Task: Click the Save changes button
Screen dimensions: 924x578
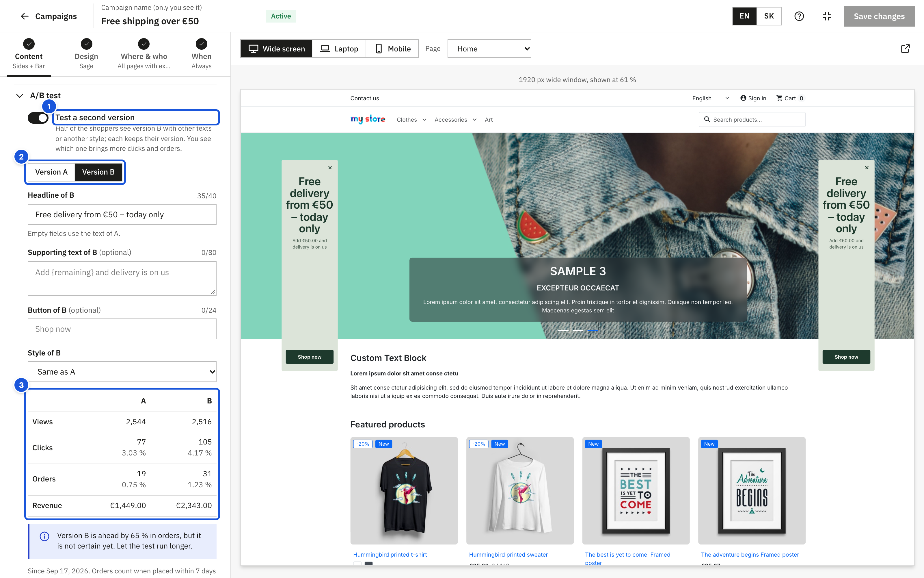Action: tap(879, 16)
